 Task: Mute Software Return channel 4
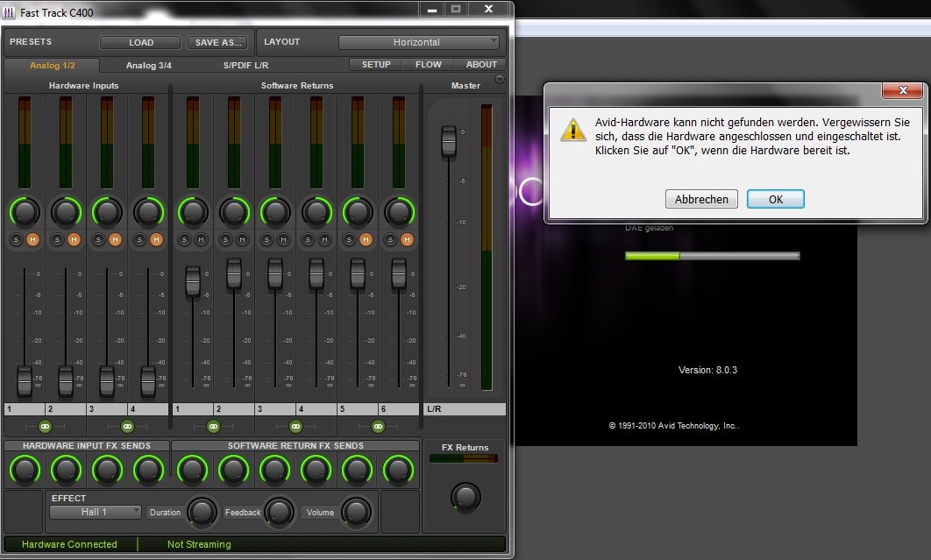(x=324, y=239)
